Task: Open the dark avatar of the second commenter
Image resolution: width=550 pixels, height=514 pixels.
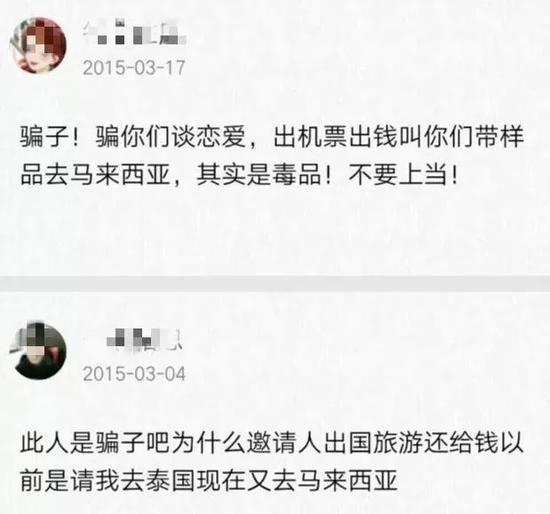Action: click(38, 351)
